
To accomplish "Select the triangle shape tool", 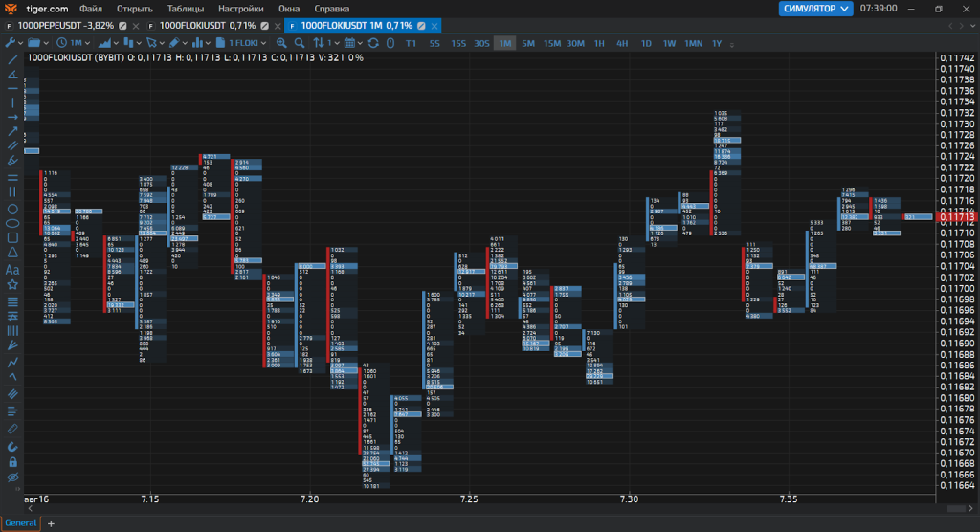I will point(12,253).
